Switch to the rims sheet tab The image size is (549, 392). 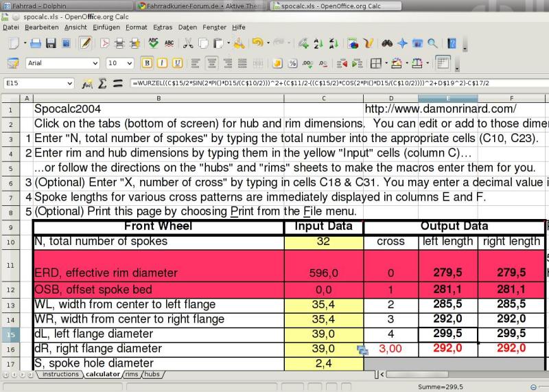(x=132, y=374)
